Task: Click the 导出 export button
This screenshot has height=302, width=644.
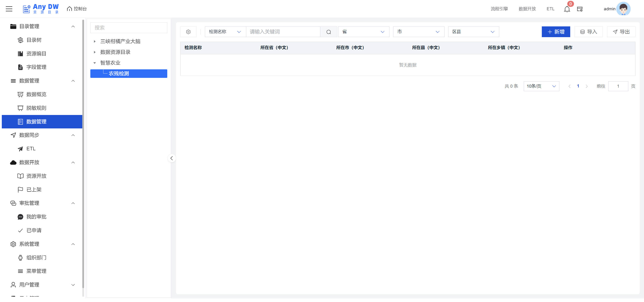Action: coord(621,32)
